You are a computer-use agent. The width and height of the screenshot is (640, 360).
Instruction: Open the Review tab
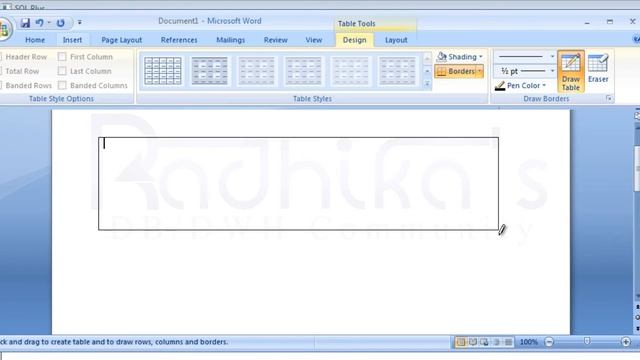pyautogui.click(x=276, y=40)
